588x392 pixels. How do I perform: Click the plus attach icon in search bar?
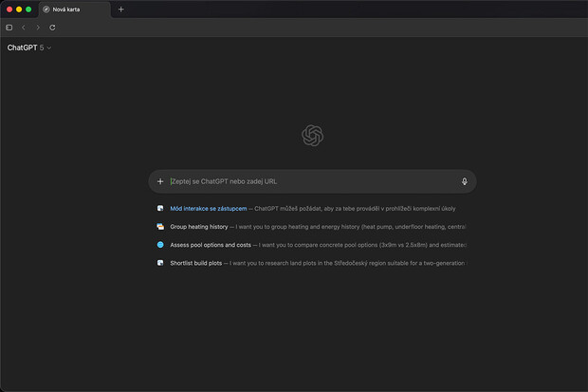click(x=160, y=181)
